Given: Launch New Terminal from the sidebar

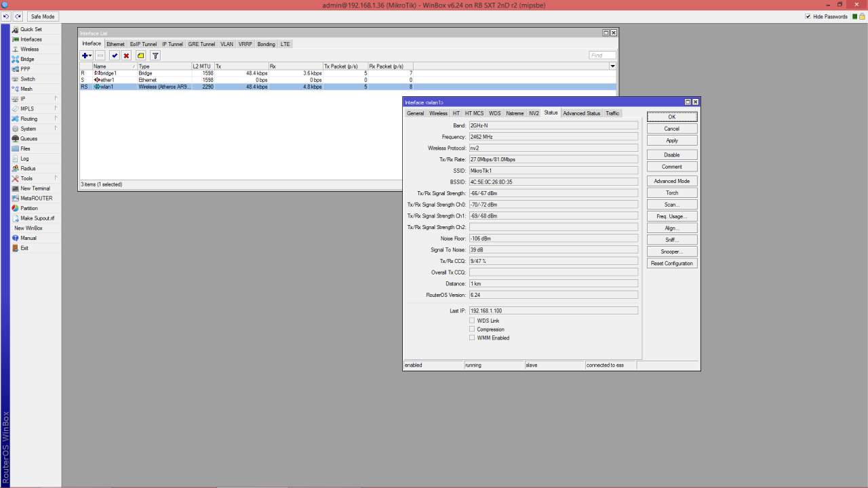Looking at the screenshot, I should pos(35,188).
